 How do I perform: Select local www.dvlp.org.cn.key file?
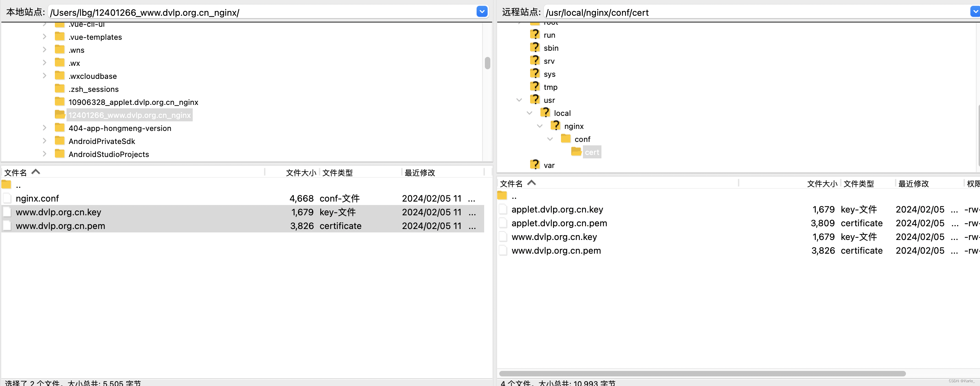(x=243, y=212)
